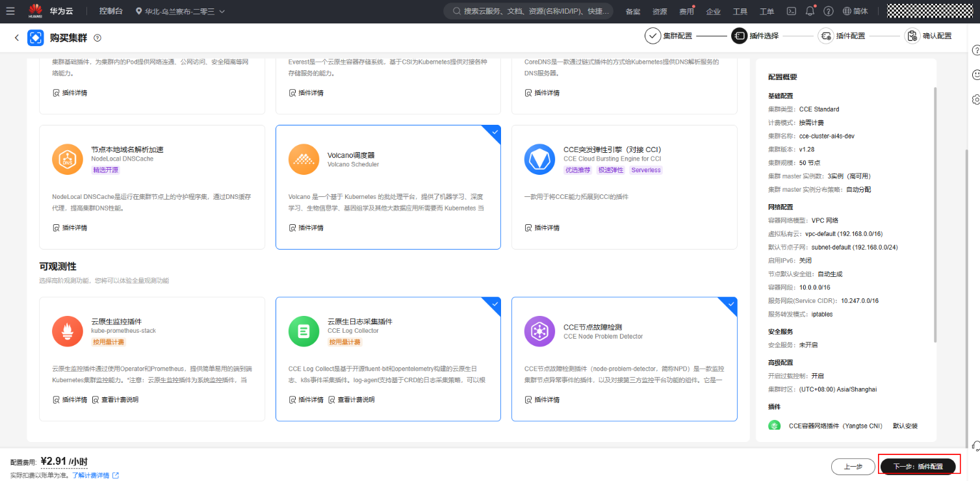
Task: Open 插件详情 for CCE节点故障检测
Action: 541,400
